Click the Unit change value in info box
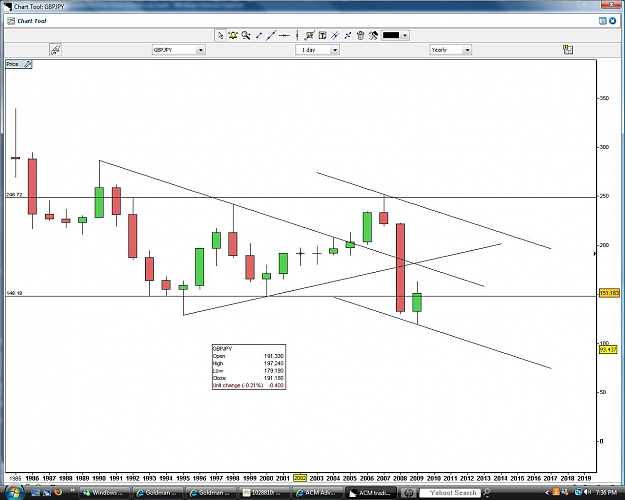The width and height of the screenshot is (625, 500). coord(275,385)
